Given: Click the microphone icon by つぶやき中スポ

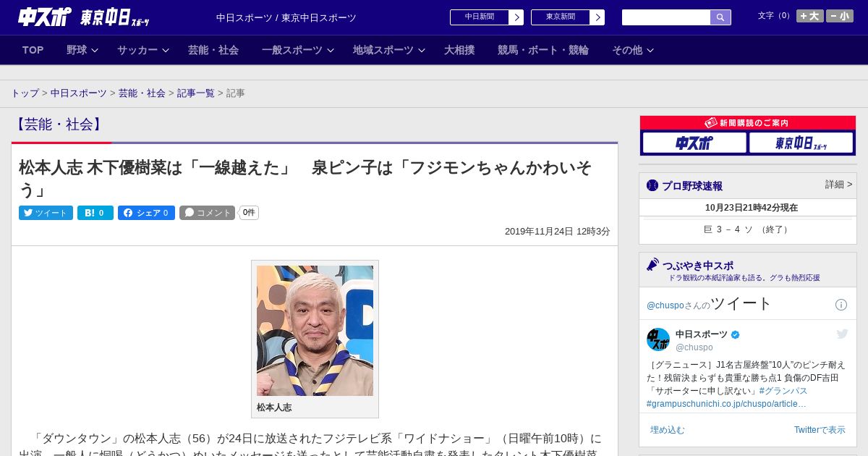Looking at the screenshot, I should pyautogui.click(x=653, y=265).
